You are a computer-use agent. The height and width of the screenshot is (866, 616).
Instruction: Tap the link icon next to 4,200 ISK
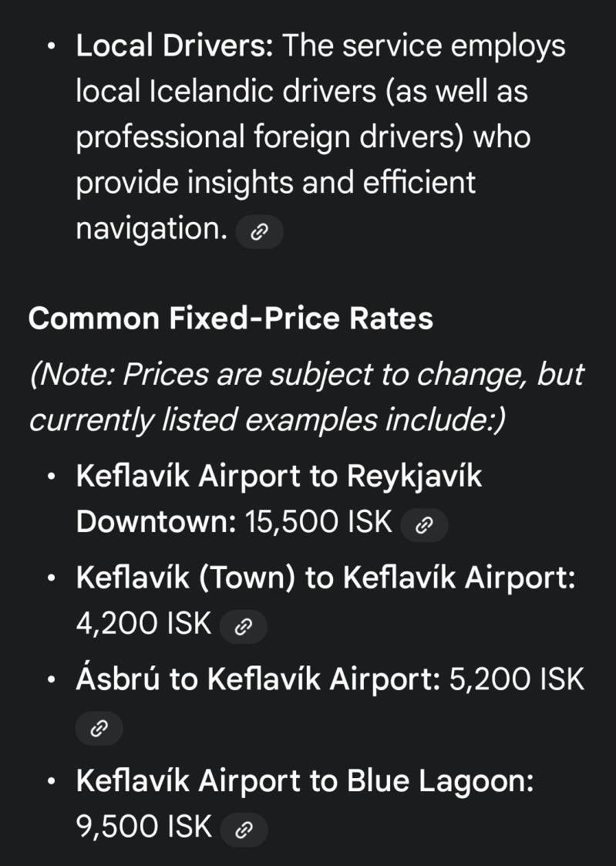(x=243, y=627)
